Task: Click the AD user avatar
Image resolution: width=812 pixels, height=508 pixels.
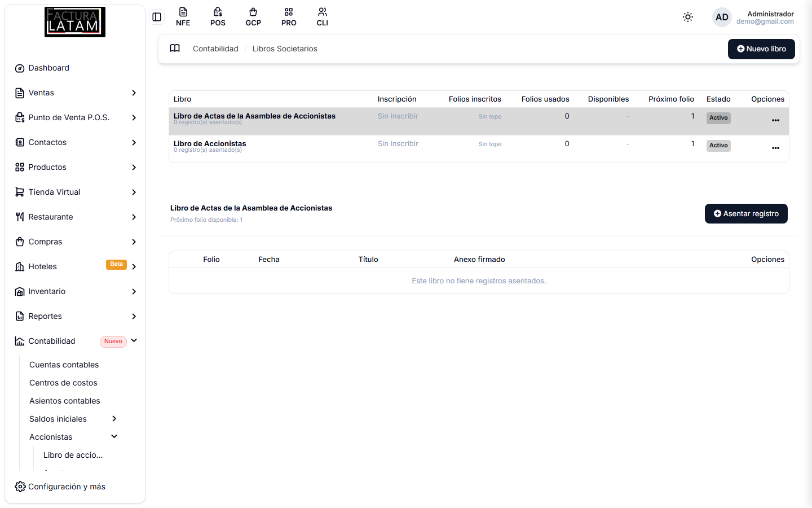Action: 722,17
